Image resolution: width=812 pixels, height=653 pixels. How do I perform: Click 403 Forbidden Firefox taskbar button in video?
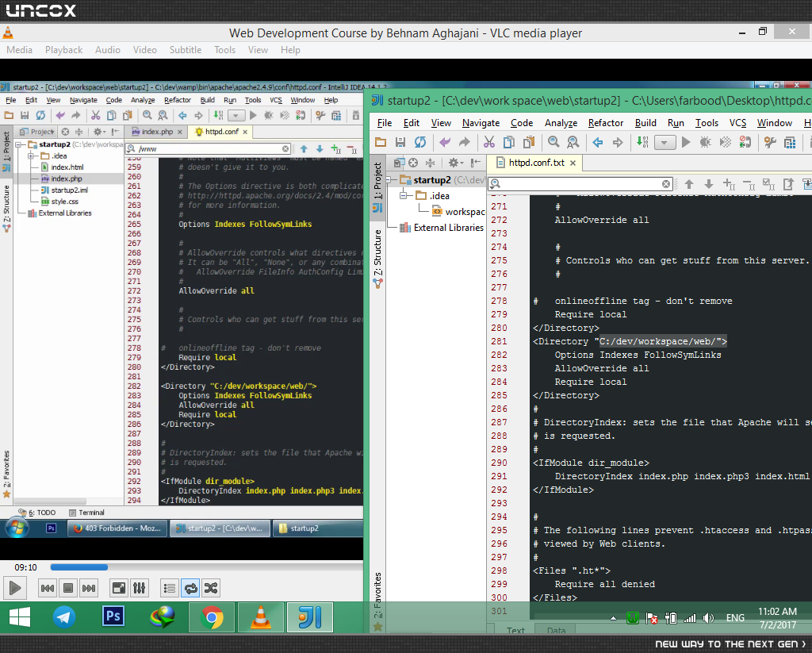(x=118, y=528)
